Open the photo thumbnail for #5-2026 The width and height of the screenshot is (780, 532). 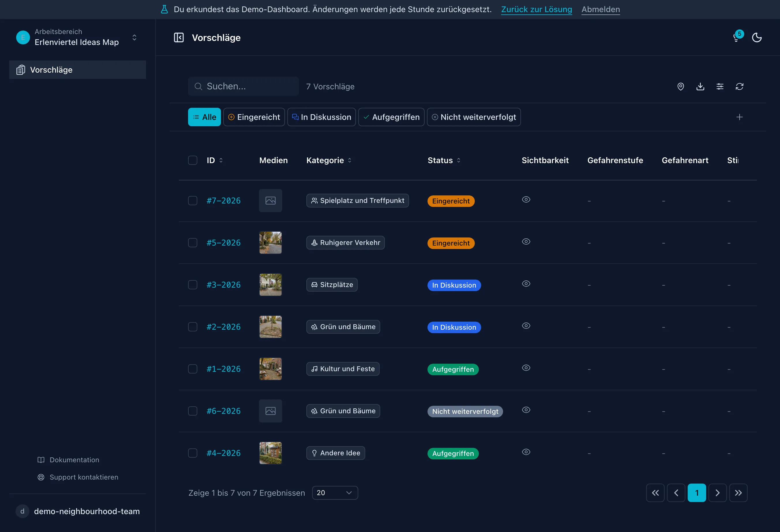point(271,243)
